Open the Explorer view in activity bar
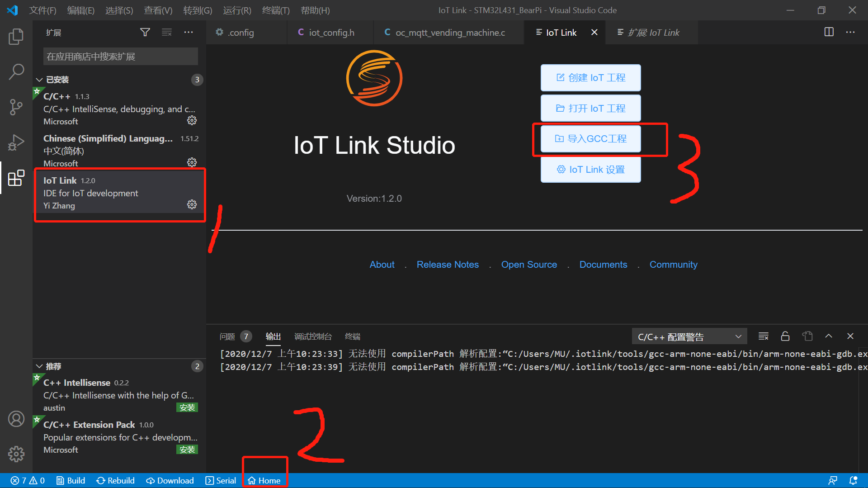Screen dimensions: 868x488 (x=16, y=37)
